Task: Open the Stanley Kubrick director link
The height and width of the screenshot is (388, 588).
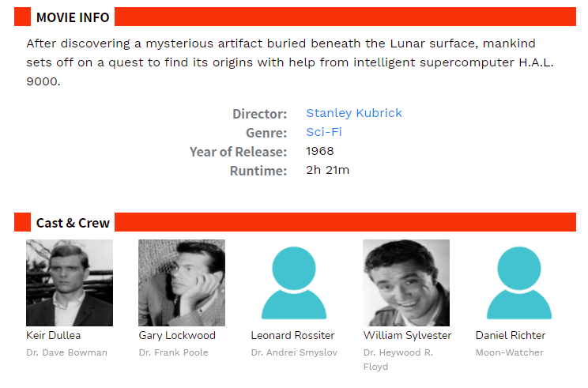Action: 353,113
